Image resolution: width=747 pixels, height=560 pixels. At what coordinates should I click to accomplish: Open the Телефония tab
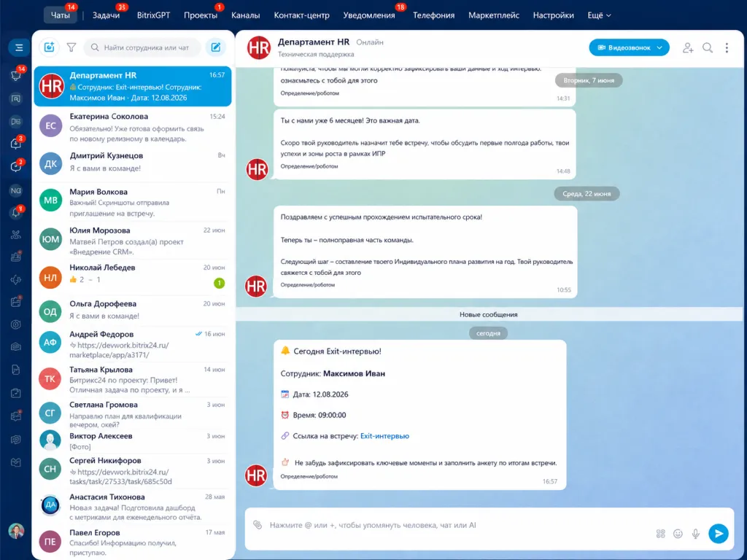(x=433, y=15)
